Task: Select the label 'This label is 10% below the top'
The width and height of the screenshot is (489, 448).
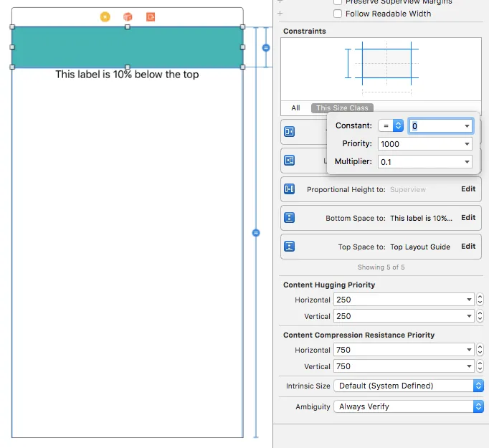Action: 127,75
